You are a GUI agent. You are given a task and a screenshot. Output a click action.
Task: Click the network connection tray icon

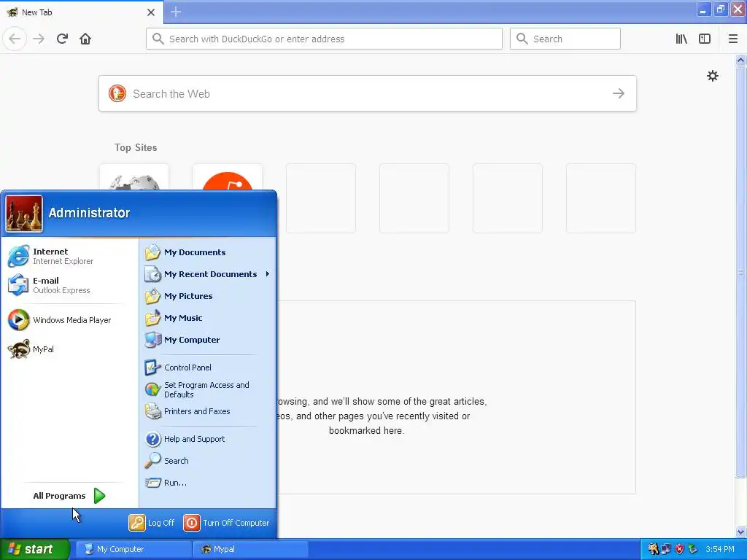point(666,549)
